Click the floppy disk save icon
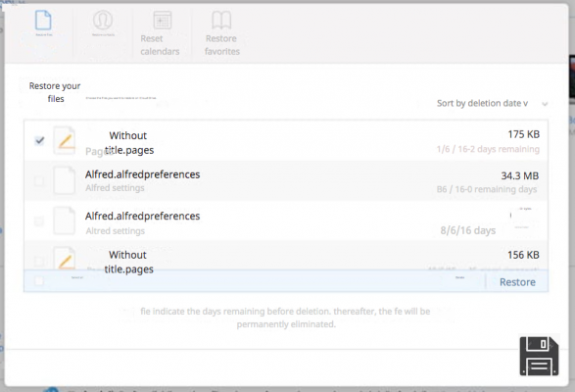 click(539, 356)
